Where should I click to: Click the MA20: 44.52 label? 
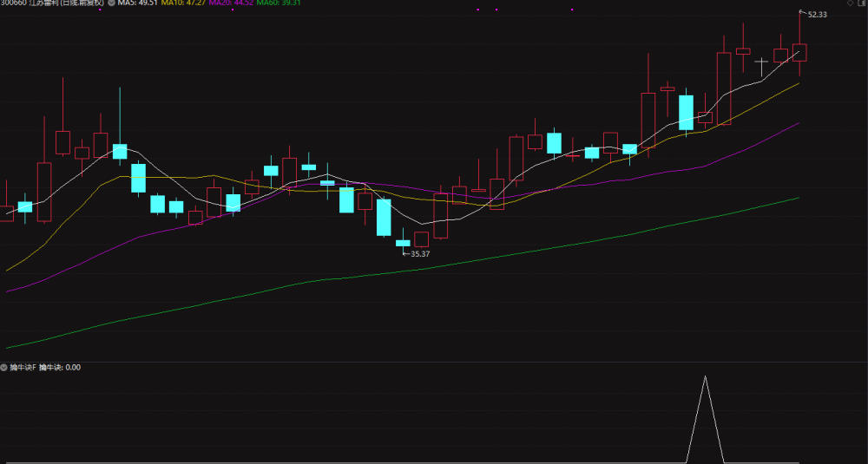click(x=231, y=3)
